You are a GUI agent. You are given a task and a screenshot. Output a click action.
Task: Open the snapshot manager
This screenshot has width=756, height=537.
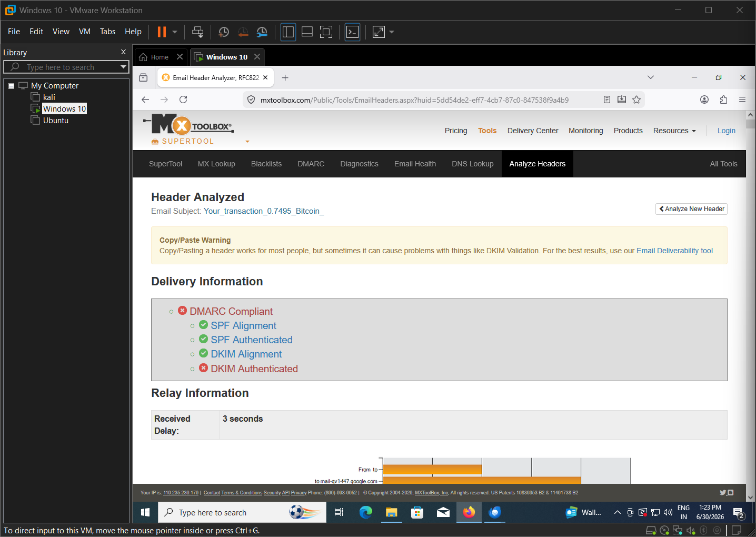262,32
